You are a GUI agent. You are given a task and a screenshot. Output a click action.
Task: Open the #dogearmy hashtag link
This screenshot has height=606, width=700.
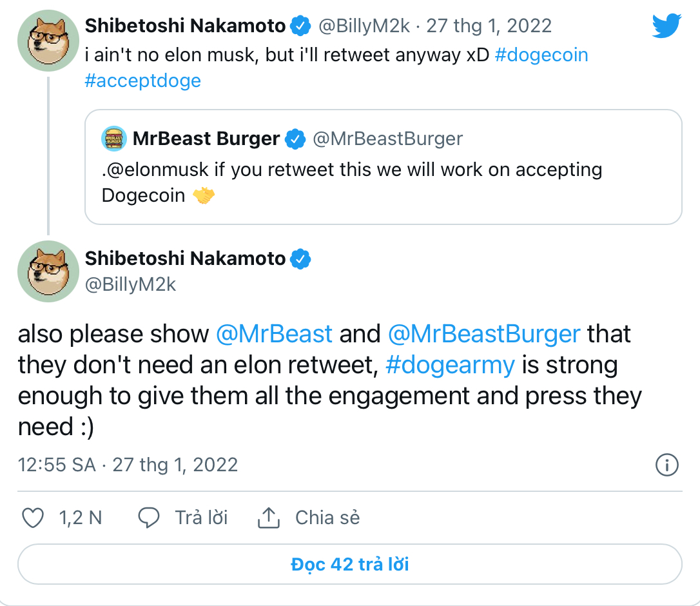click(x=450, y=365)
